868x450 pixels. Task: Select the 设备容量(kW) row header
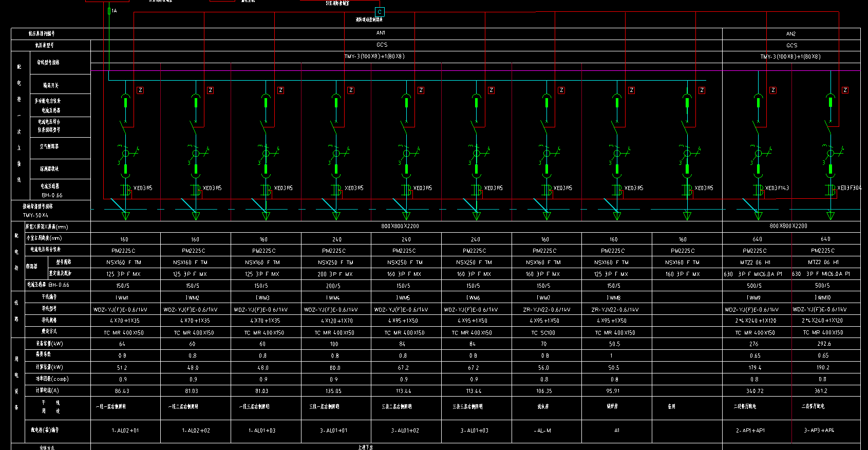(49, 344)
